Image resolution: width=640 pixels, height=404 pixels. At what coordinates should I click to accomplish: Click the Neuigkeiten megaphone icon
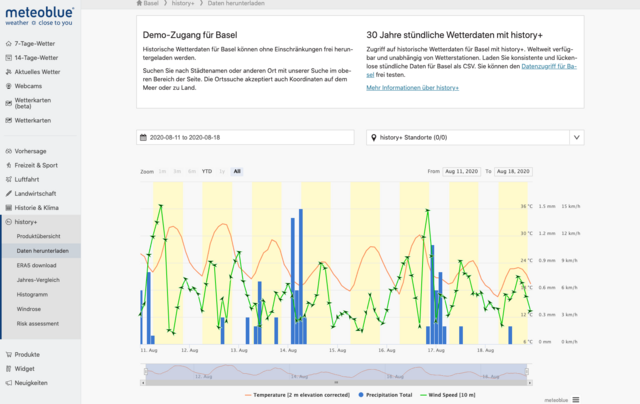[9, 382]
